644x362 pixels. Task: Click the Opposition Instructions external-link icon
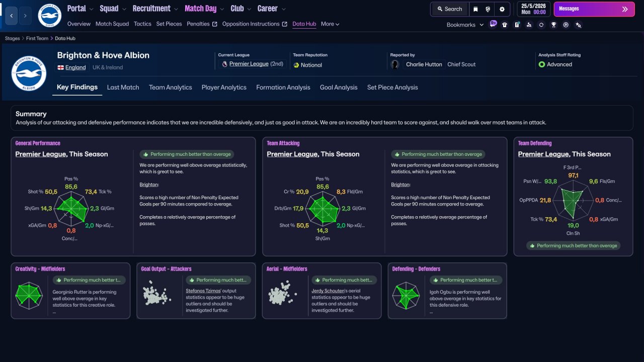coord(285,24)
